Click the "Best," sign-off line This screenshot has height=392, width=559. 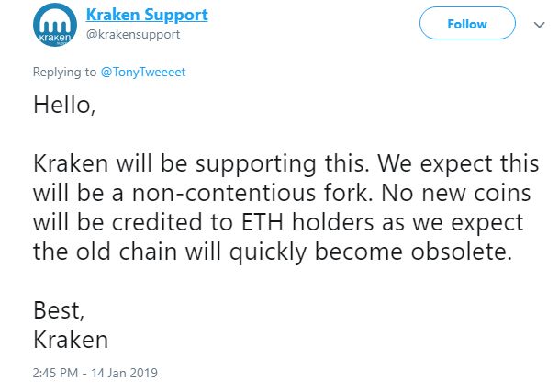coord(57,310)
